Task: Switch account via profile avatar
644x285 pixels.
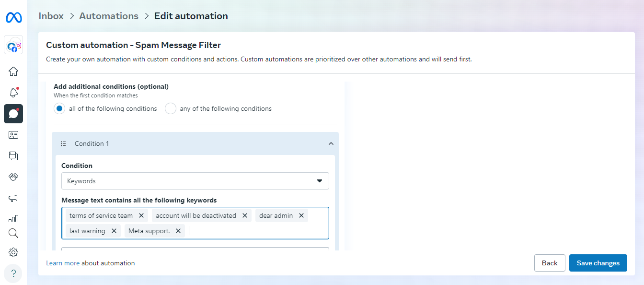Action: 13,46
